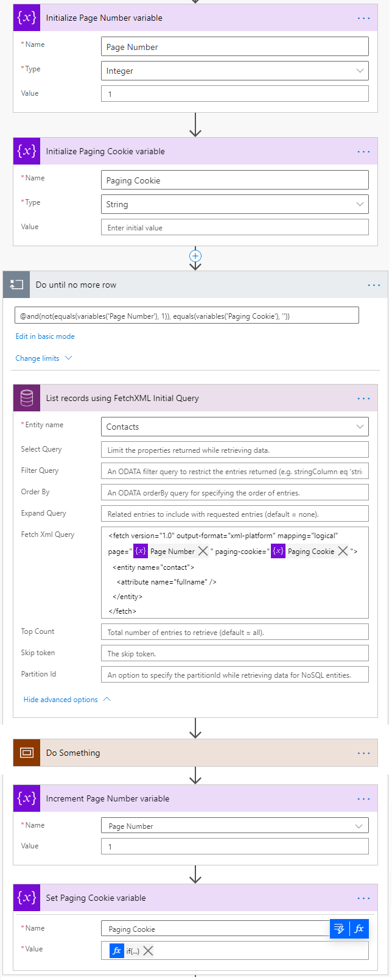Open the Do until no more row ellipsis menu
The width and height of the screenshot is (392, 980).
tap(374, 285)
